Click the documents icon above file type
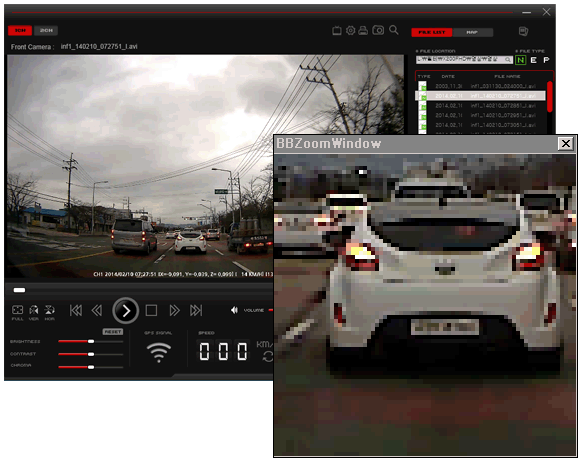Screen dimensions: 582x461 523,32
